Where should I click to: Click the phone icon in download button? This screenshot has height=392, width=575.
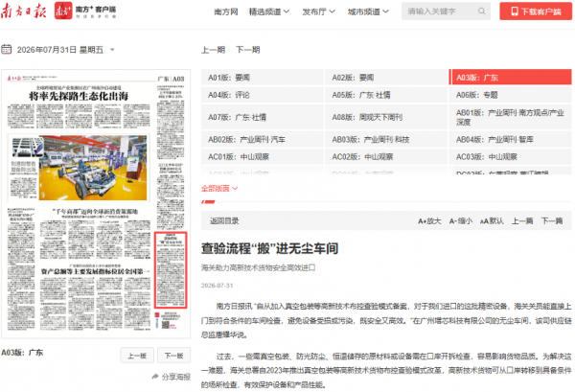tap(515, 12)
